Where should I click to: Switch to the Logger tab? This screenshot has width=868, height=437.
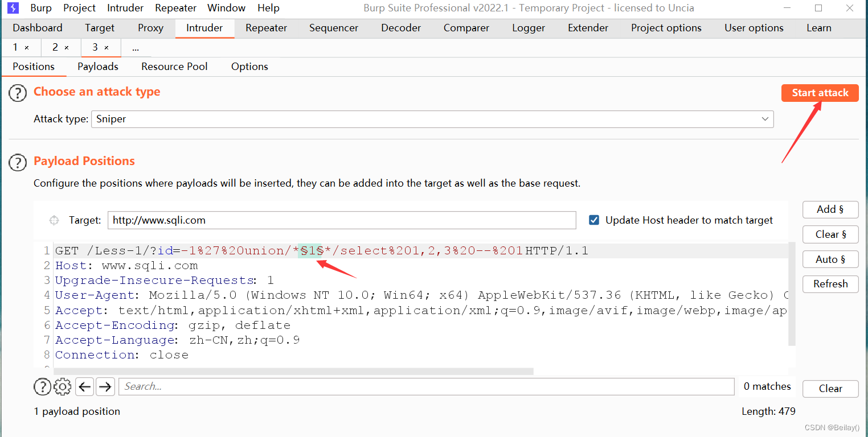pyautogui.click(x=529, y=28)
